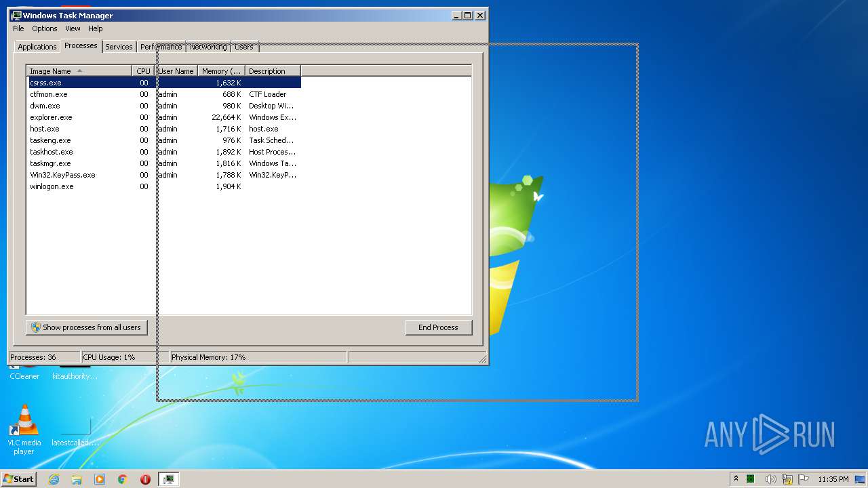Screen dimensions: 868x488
Task: Click CTF Loader description cell
Action: [x=268, y=94]
